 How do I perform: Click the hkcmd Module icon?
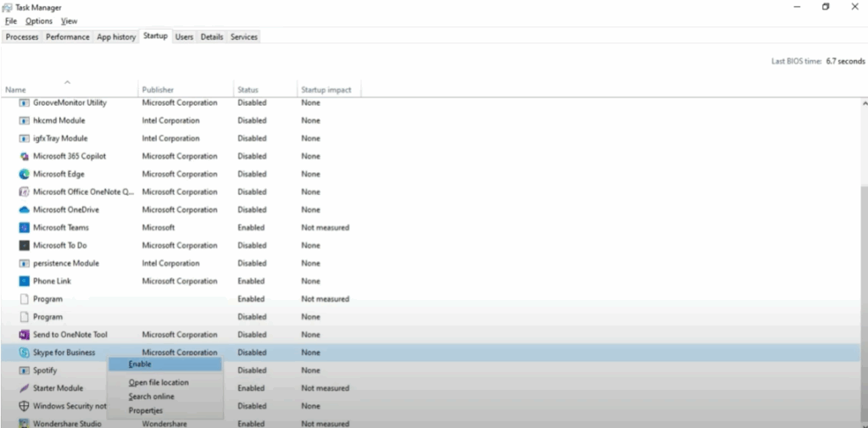[x=24, y=120]
